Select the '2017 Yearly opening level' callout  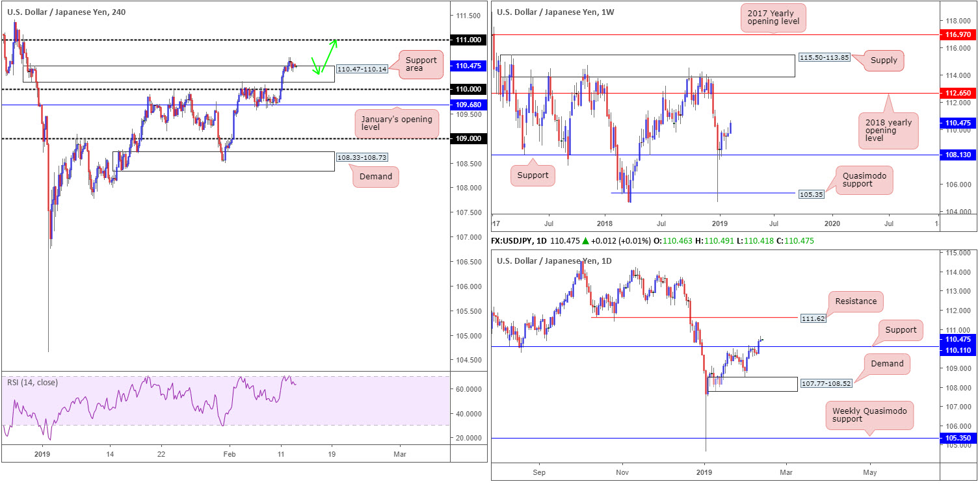click(x=773, y=18)
